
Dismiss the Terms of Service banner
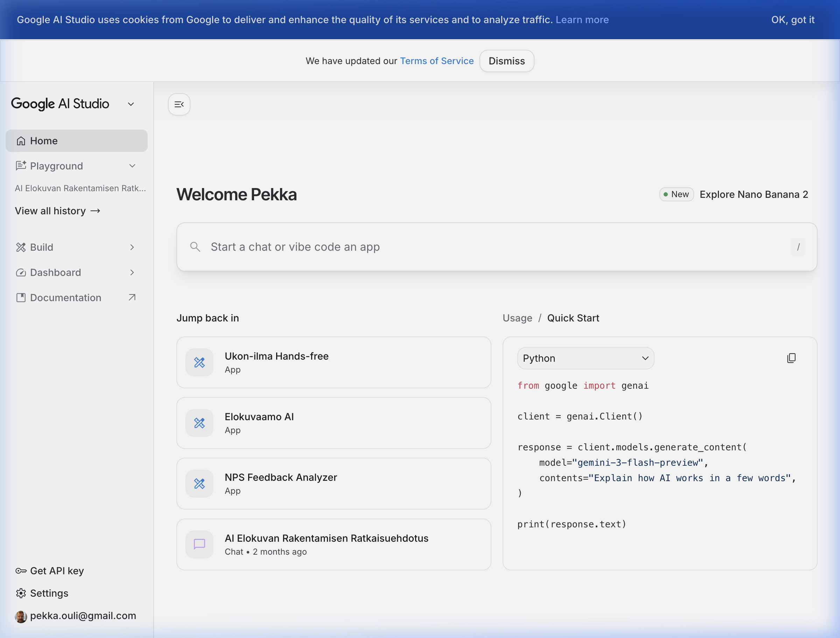(506, 61)
